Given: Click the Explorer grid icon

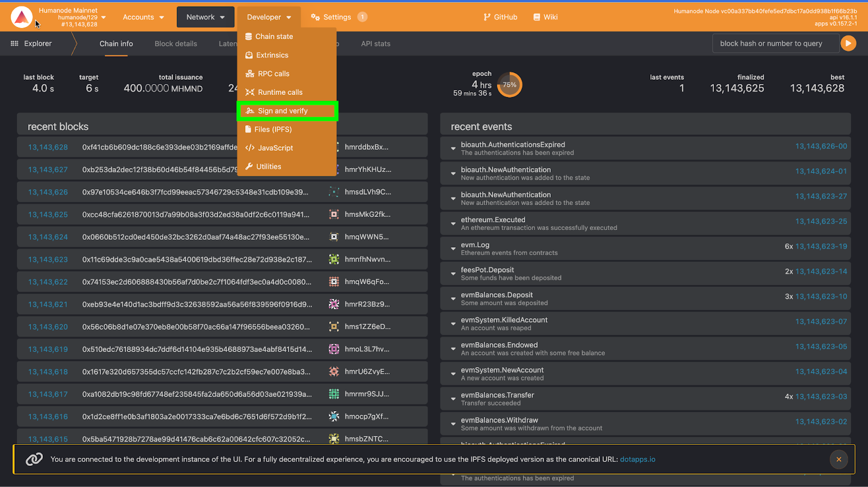Looking at the screenshot, I should pos(15,43).
